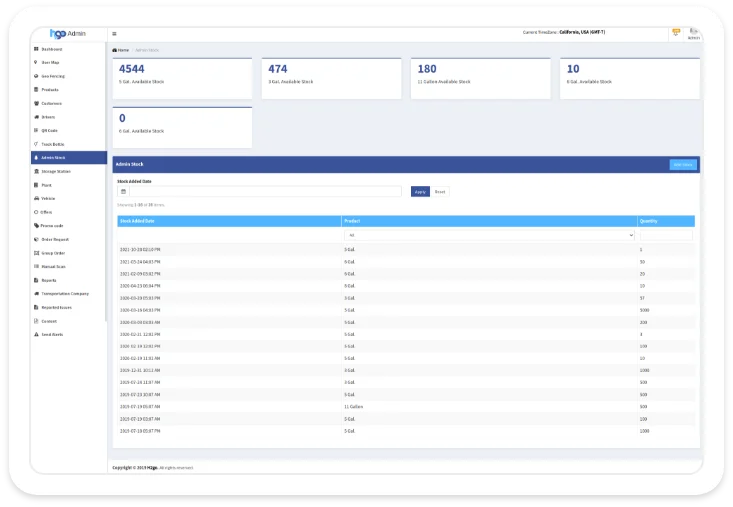Open Reported Issues menu item

[x=57, y=307]
